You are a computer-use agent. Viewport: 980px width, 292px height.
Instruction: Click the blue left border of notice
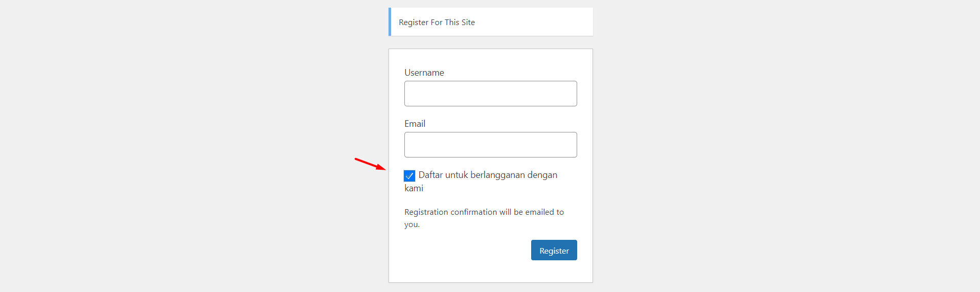pyautogui.click(x=390, y=22)
